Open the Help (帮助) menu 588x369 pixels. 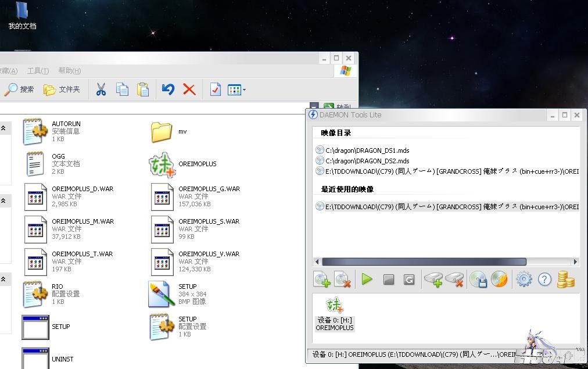click(x=69, y=70)
